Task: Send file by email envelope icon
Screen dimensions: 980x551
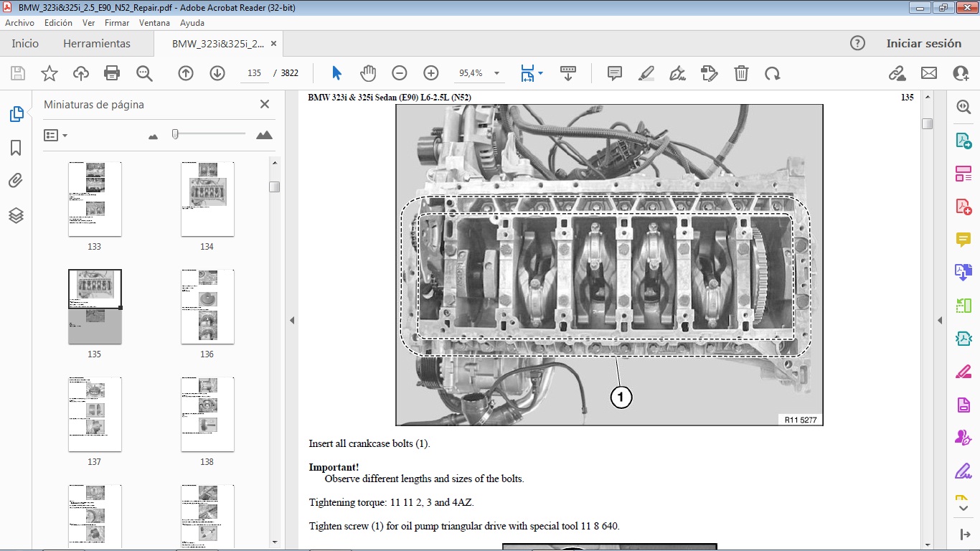Action: [929, 73]
